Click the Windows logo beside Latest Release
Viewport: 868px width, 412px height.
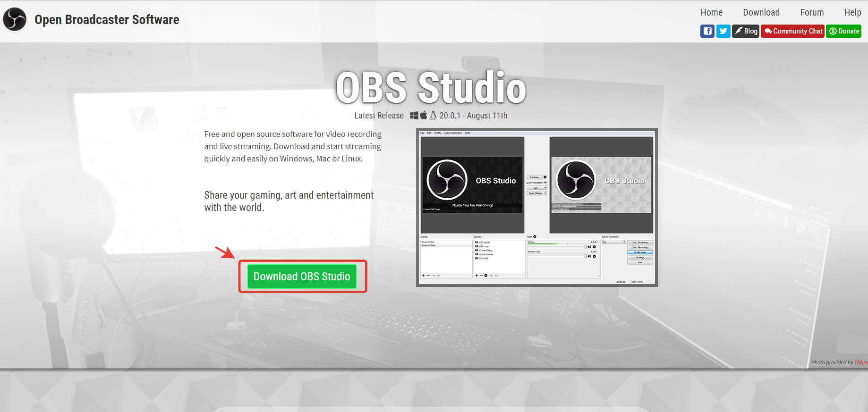click(414, 116)
